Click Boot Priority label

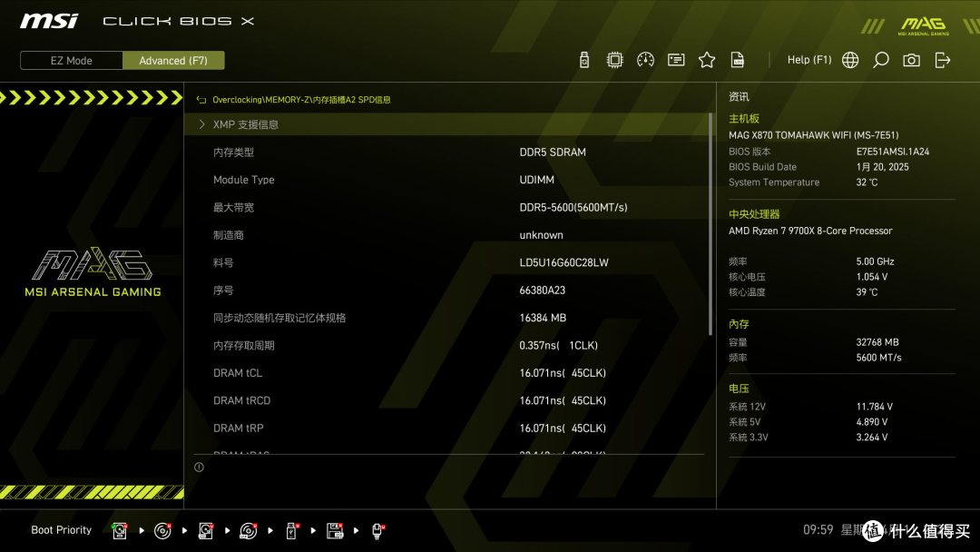click(x=62, y=530)
